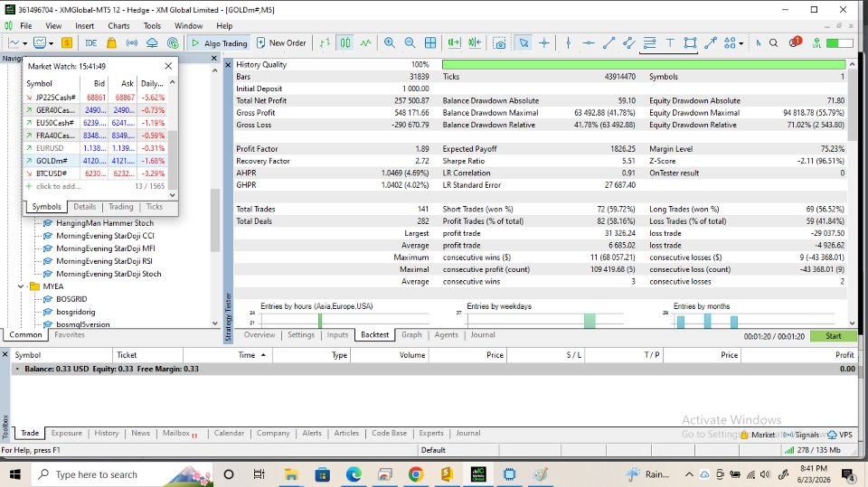The height and width of the screenshot is (487, 868).
Task: Switch chart to bar chart type
Action: pos(325,43)
